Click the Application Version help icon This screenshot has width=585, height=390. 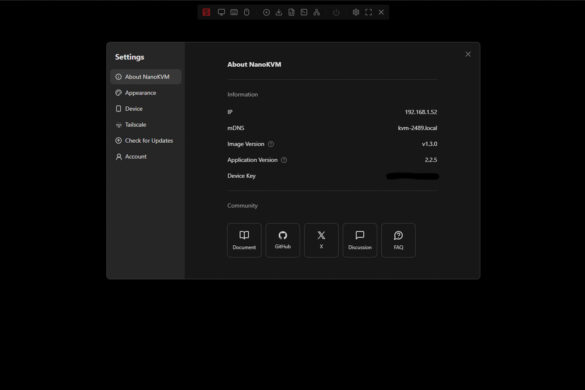[x=284, y=160]
